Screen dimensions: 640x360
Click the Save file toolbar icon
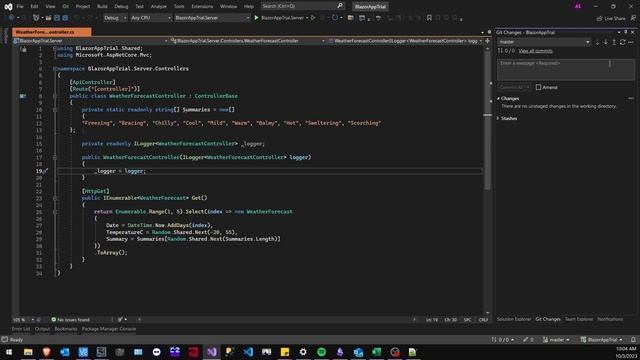point(57,18)
